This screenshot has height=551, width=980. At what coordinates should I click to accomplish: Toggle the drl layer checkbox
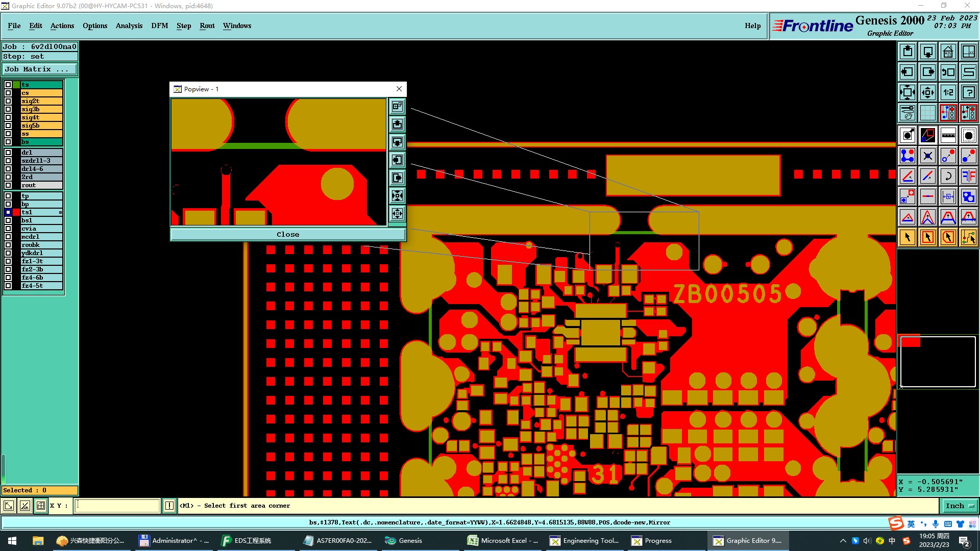click(x=8, y=153)
